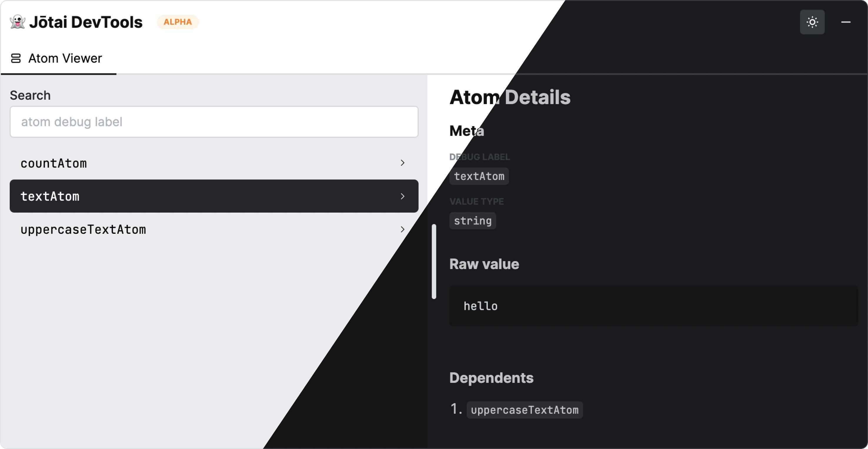Click the textAtom debug label chip
This screenshot has height=449, width=868.
[479, 176]
